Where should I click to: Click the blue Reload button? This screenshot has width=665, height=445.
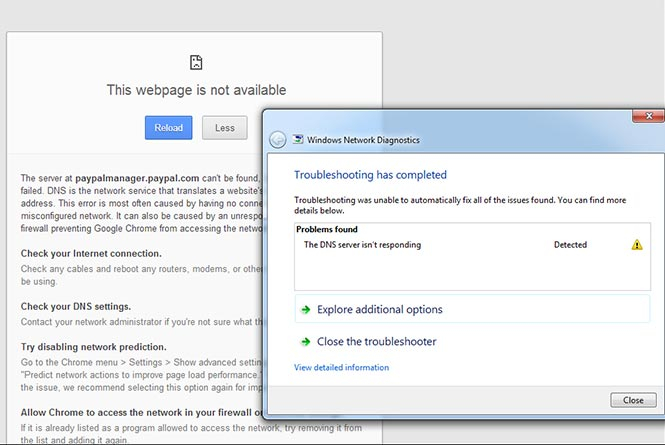[x=168, y=128]
